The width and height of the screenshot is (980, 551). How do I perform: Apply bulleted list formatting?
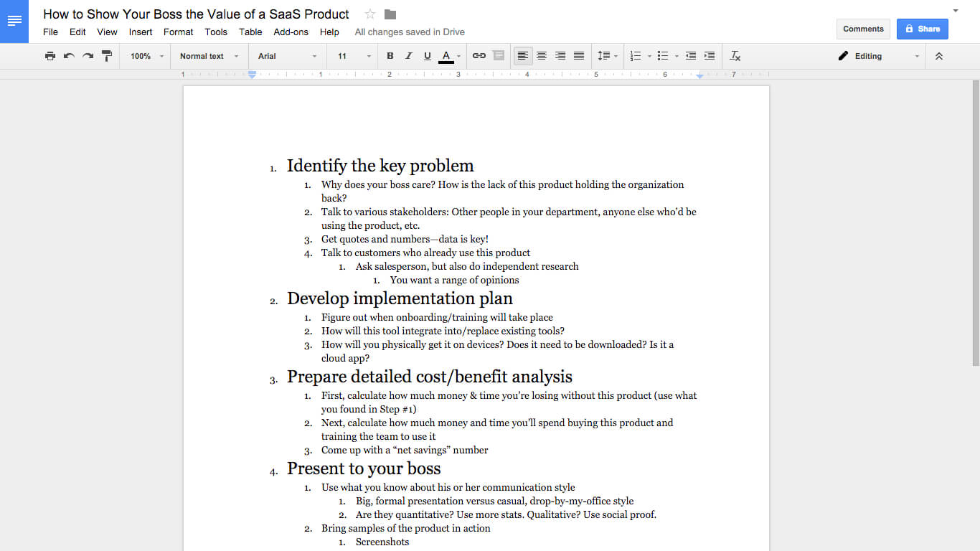point(663,56)
